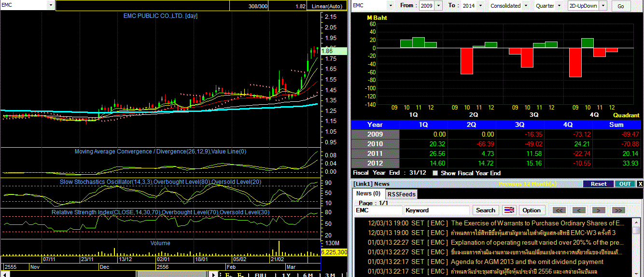This screenshot has width=644, height=277.
Task: Click the Keyword input field
Action: coord(437,210)
